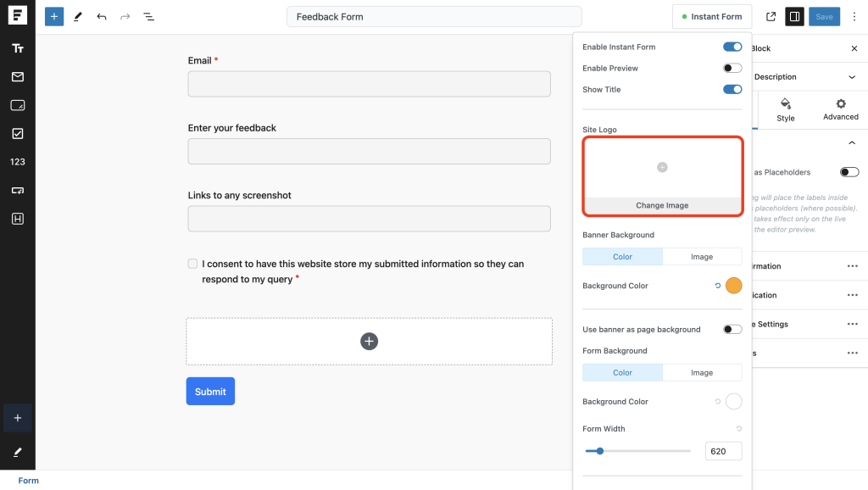Open the block inserter with the blue plus

[54, 16]
